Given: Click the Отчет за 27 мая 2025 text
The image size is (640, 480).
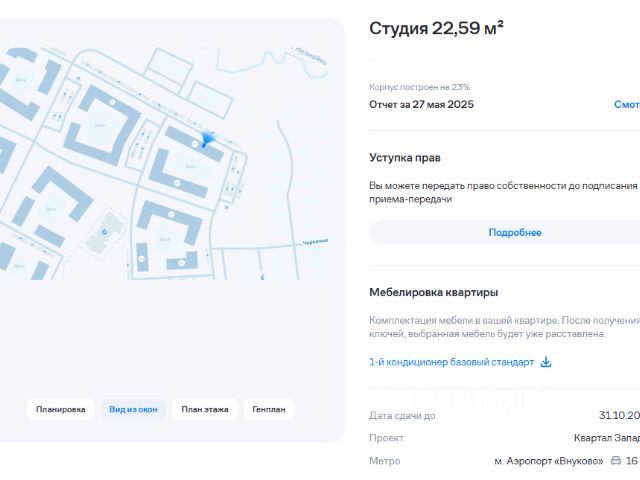Looking at the screenshot, I should tap(421, 104).
